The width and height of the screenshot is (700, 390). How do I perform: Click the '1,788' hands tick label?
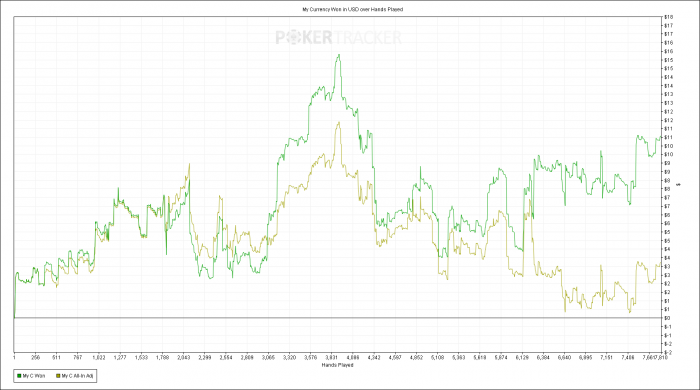tap(162, 357)
